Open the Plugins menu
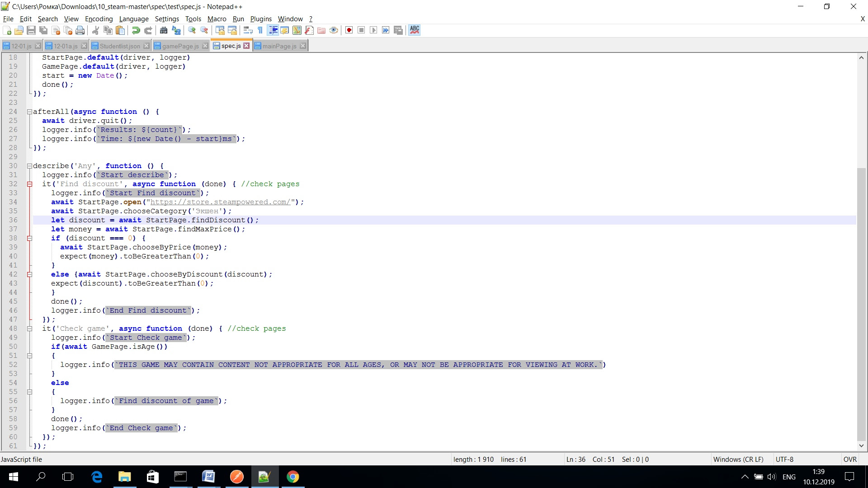 (x=261, y=19)
